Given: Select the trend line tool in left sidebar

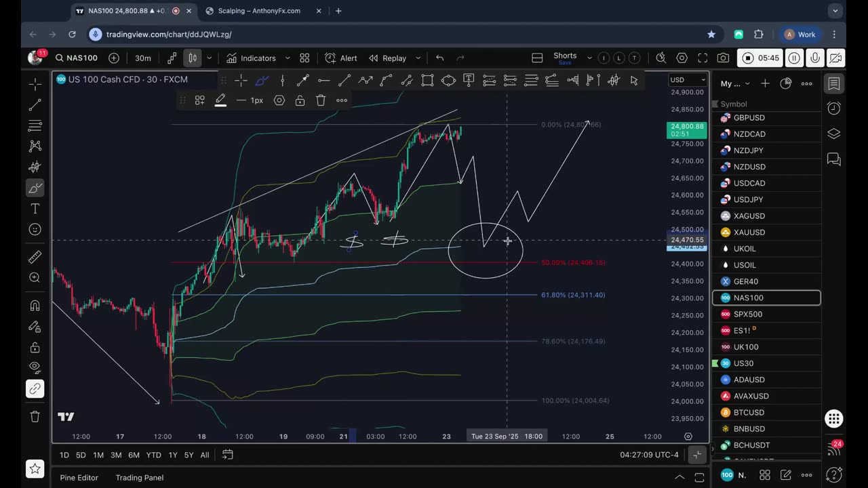Looking at the screenshot, I should 35,104.
